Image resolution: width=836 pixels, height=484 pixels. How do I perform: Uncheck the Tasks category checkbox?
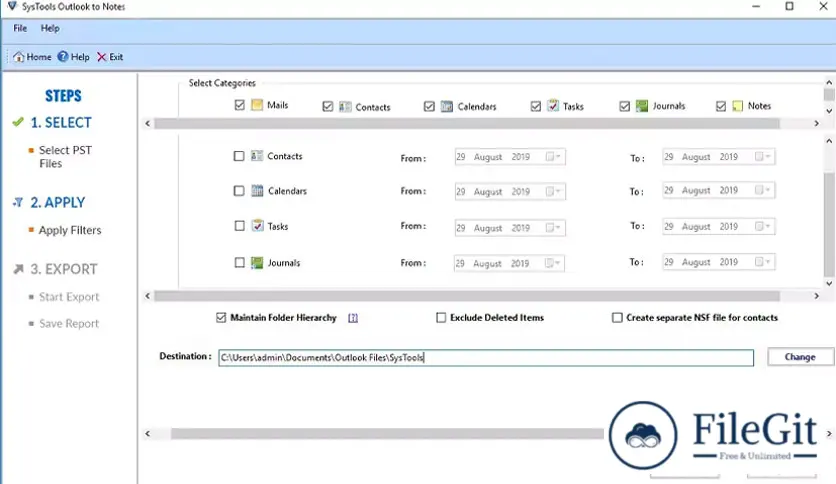[536, 107]
